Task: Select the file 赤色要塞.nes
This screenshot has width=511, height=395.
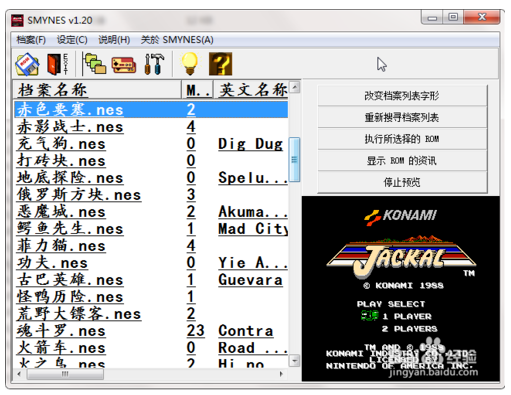Action: point(70,109)
